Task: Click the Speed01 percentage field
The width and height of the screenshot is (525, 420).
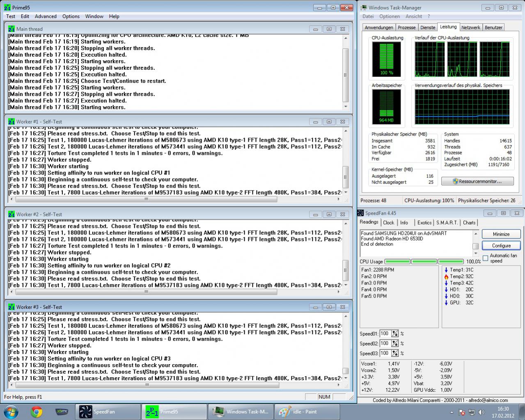Action: (385, 333)
